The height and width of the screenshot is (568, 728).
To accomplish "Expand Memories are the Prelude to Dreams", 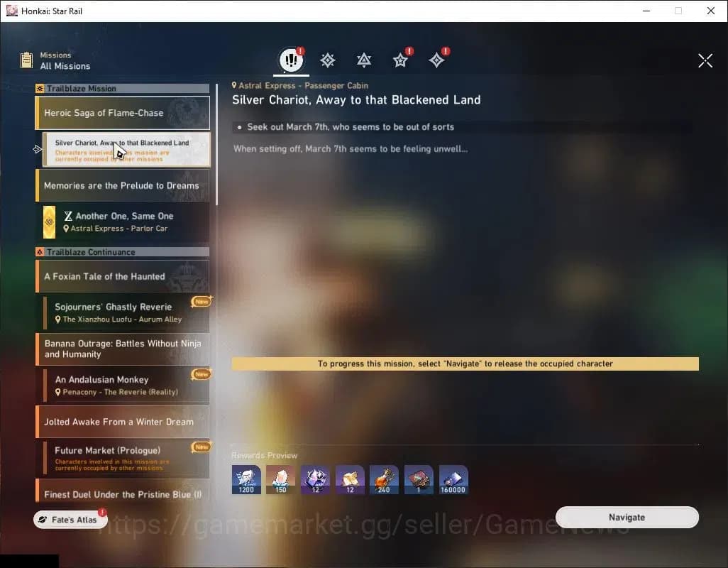I will click(123, 185).
